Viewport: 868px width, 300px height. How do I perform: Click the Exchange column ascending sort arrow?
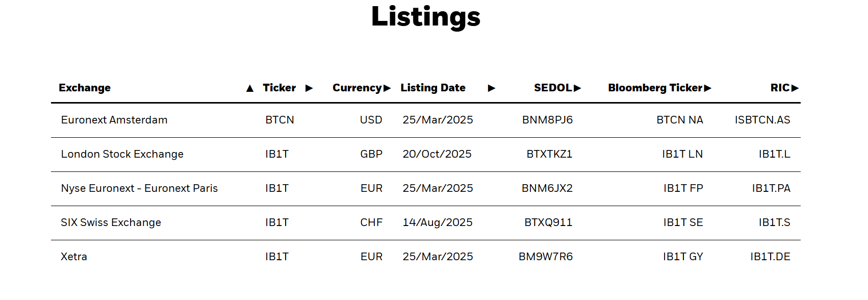(250, 88)
